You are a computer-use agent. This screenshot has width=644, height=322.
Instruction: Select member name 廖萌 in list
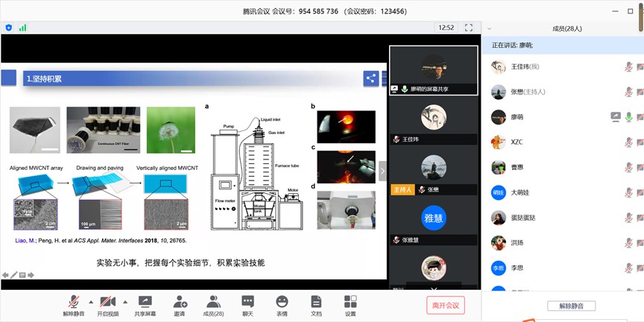point(517,117)
